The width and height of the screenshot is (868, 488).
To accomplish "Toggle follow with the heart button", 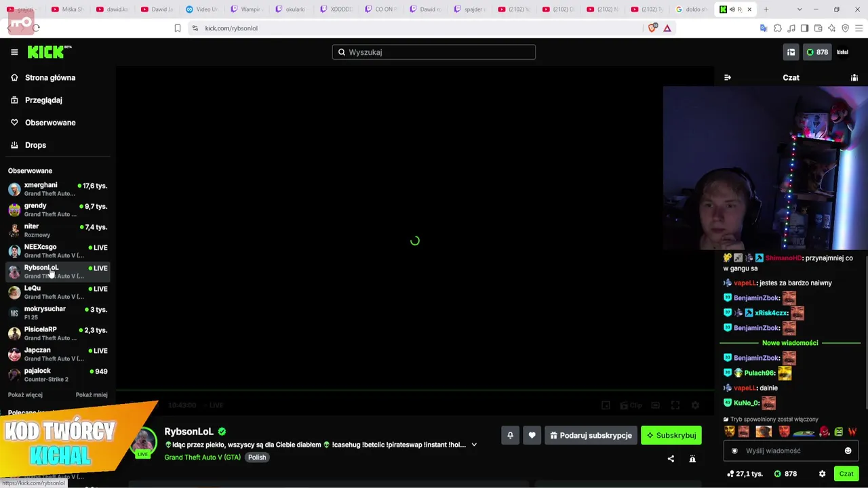I will [x=532, y=435].
